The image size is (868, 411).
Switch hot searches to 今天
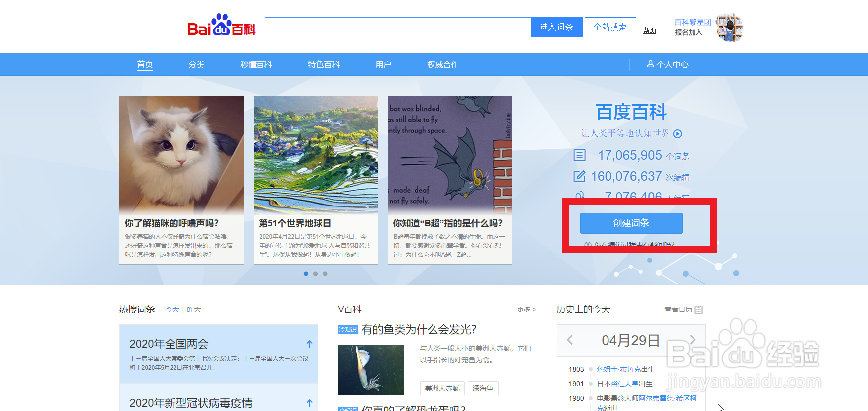click(x=173, y=309)
